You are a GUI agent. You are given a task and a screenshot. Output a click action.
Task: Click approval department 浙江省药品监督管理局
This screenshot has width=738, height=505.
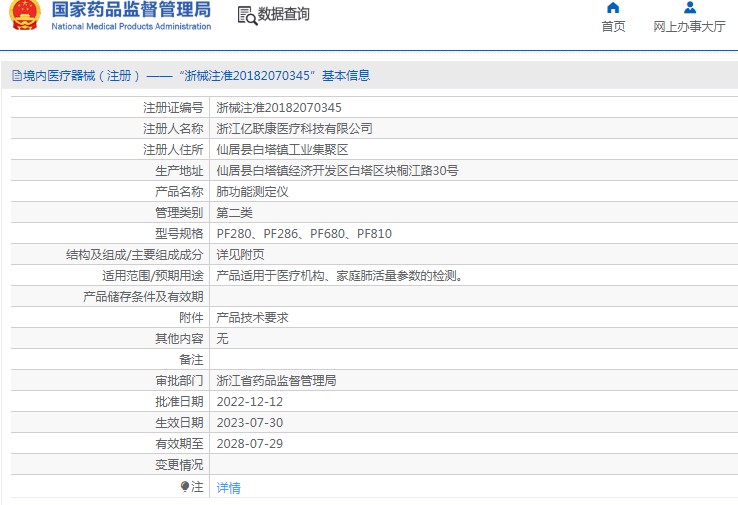pos(276,380)
